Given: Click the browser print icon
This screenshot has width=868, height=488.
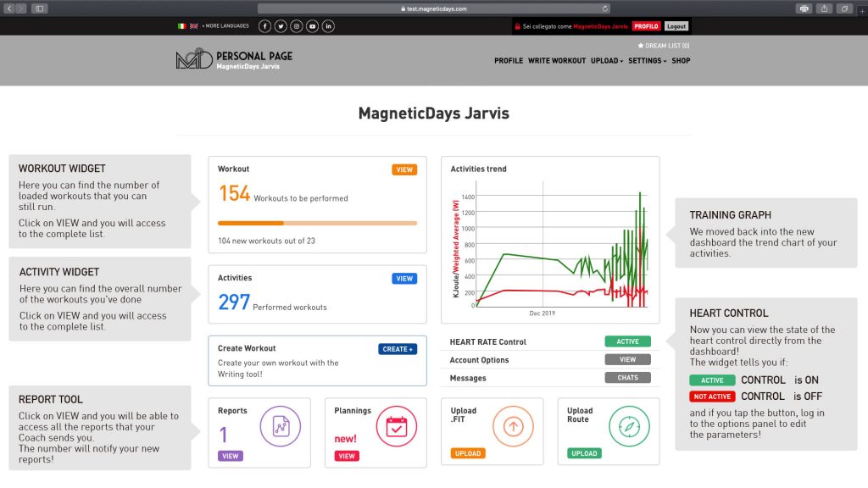Looking at the screenshot, I should pos(804,8).
